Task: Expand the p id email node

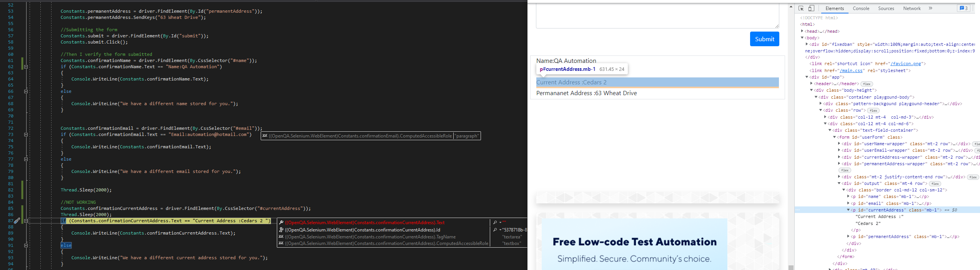Action: [x=848, y=203]
